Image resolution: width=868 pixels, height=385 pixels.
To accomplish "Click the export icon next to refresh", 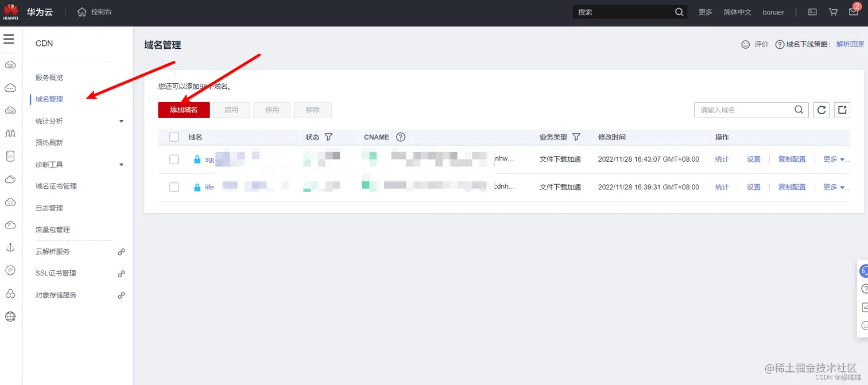I will point(842,110).
